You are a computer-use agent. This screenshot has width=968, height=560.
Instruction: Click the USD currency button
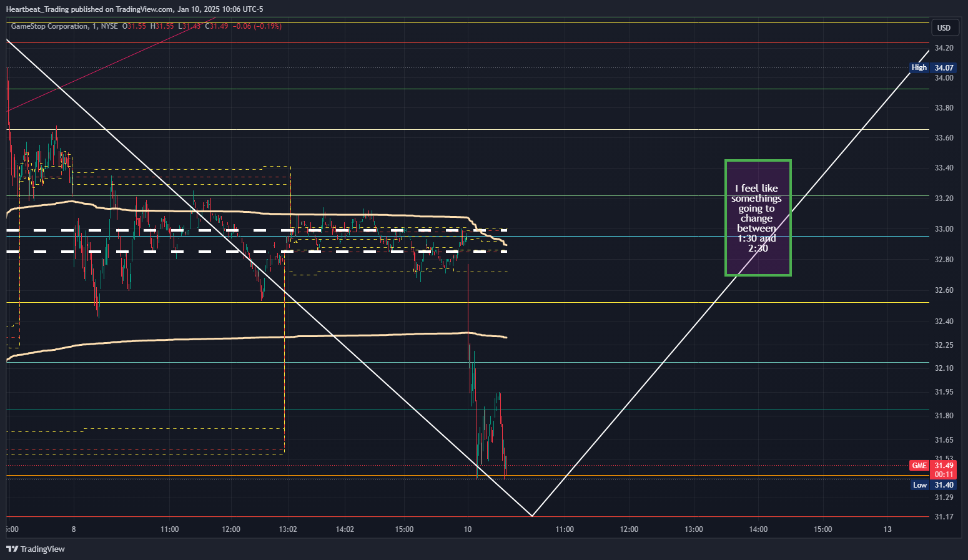point(944,27)
